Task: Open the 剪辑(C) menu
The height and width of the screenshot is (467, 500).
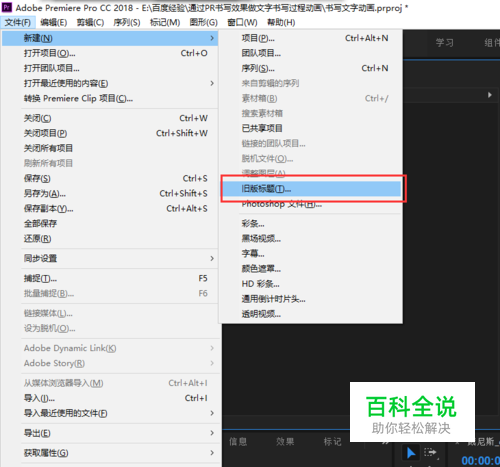Action: 90,23
